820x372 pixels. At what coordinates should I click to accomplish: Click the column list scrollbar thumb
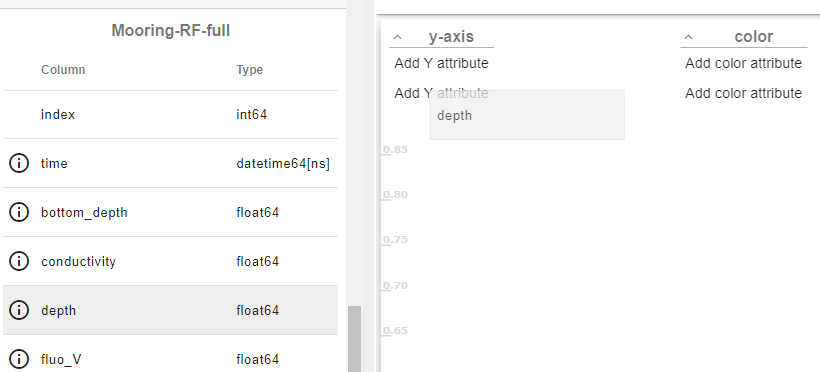(355, 339)
